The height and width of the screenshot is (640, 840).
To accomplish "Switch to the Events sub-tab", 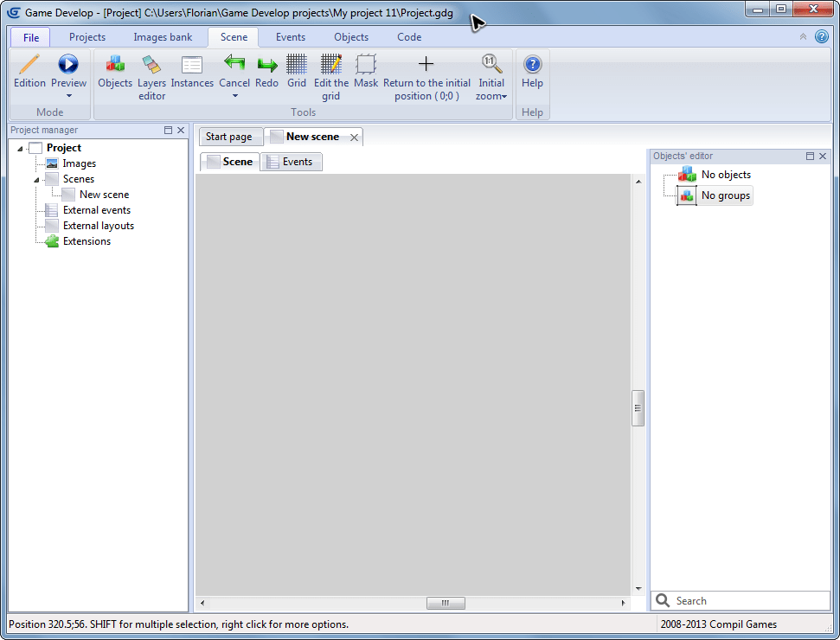I will click(292, 162).
